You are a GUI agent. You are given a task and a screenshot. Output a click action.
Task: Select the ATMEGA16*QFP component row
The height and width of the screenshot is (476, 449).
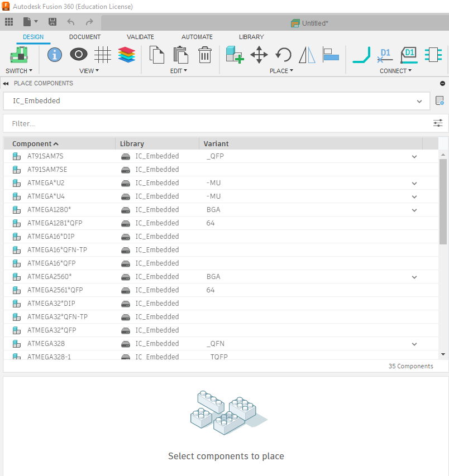221,263
